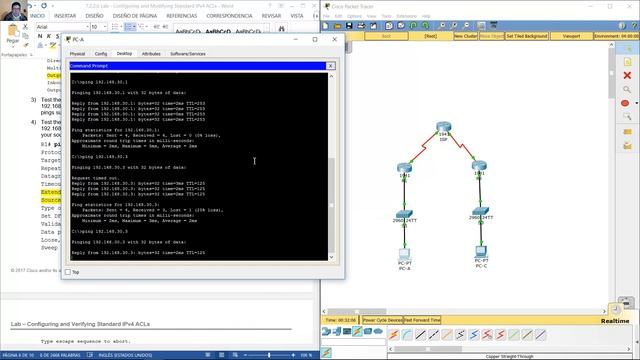The width and height of the screenshot is (640, 360).
Task: Click the New Cluster button
Action: 465,36
